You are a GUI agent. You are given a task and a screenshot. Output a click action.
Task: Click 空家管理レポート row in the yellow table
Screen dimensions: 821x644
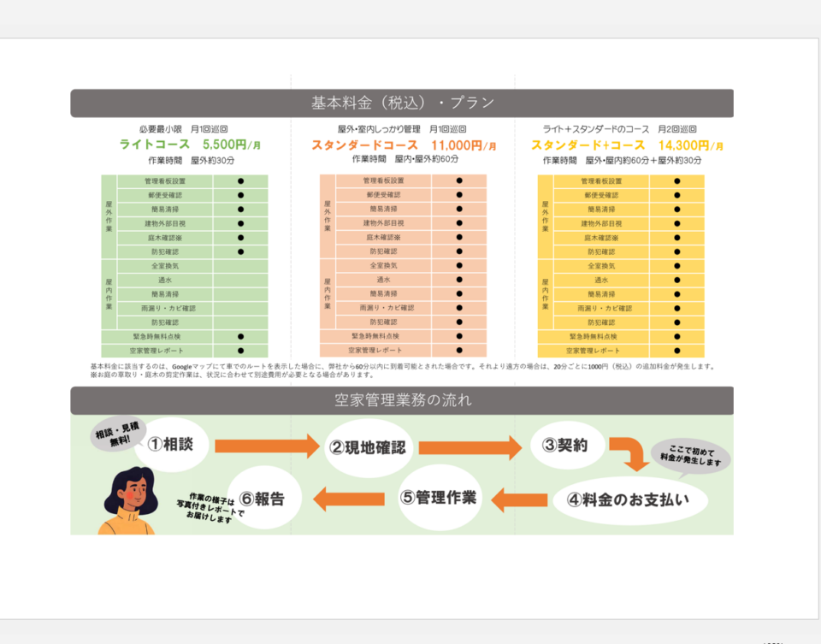601,351
